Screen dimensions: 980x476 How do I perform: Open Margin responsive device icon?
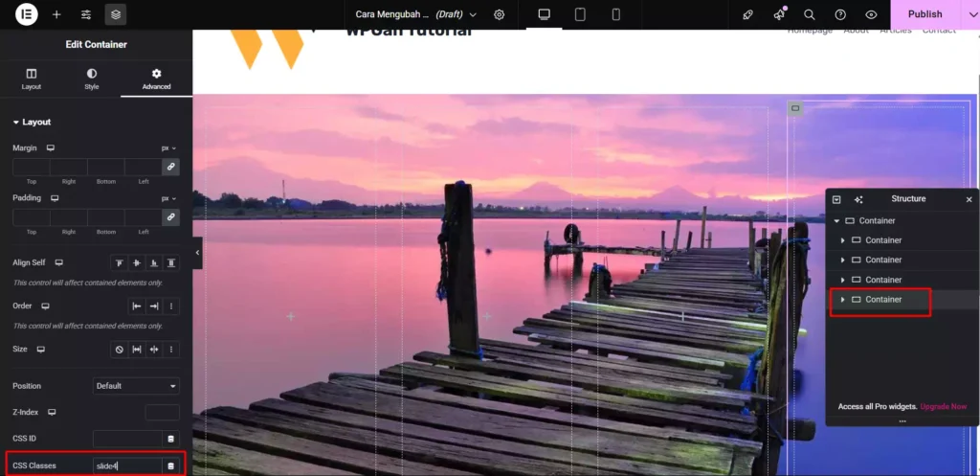tap(51, 148)
